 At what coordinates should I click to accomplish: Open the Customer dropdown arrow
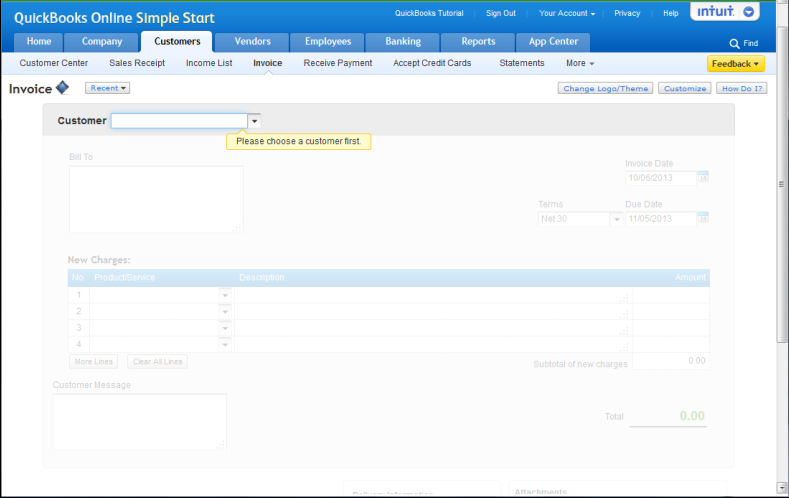[x=255, y=121]
